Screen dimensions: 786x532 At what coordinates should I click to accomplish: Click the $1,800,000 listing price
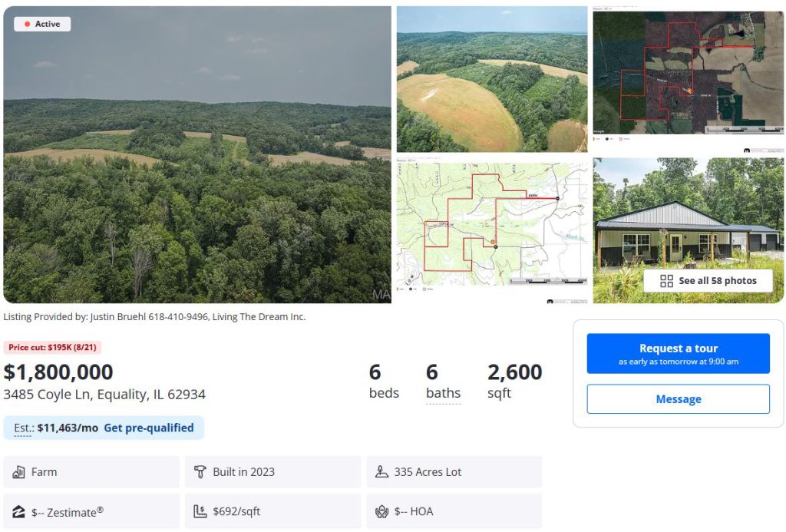(58, 372)
